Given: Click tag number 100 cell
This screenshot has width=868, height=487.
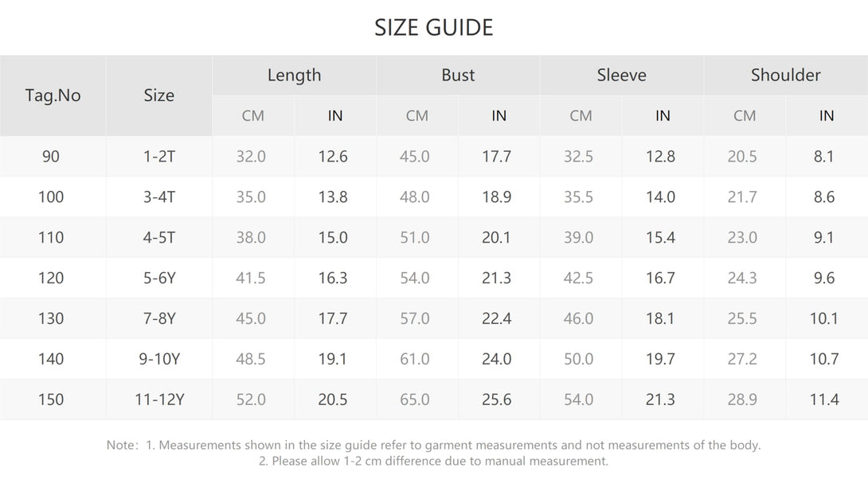Looking at the screenshot, I should coord(51,197).
